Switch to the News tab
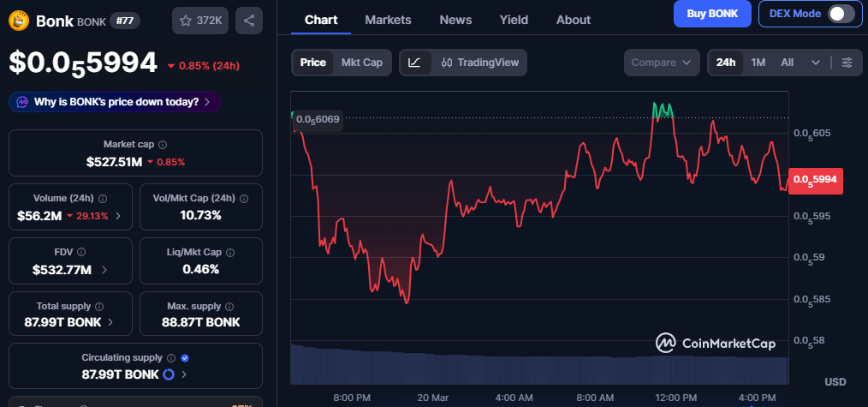This screenshot has height=407, width=868. pos(455,20)
